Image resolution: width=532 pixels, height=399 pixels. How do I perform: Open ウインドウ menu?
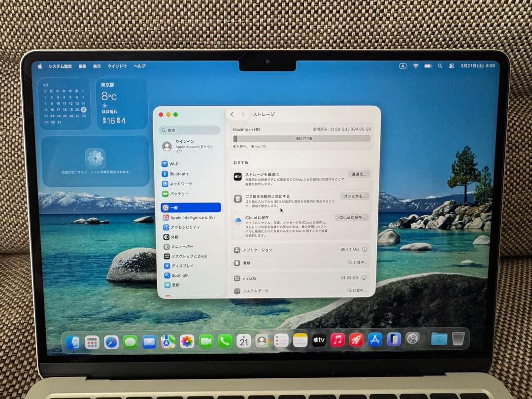tap(117, 66)
